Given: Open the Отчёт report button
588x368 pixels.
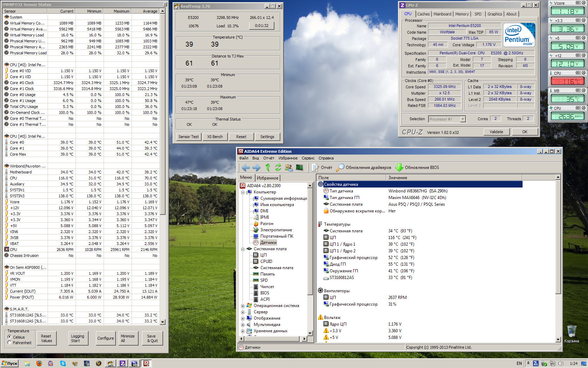Looking at the screenshot, I should (322, 168).
